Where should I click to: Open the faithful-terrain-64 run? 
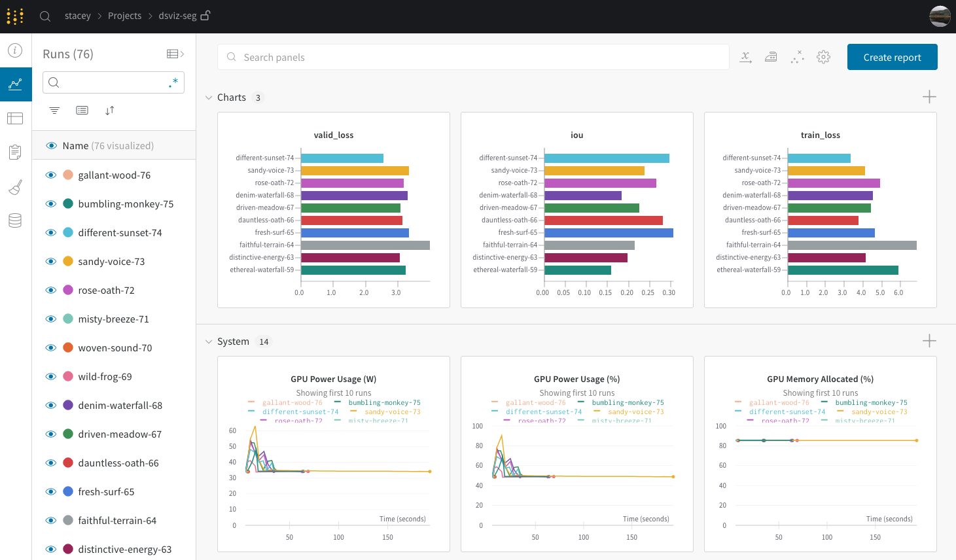point(117,521)
